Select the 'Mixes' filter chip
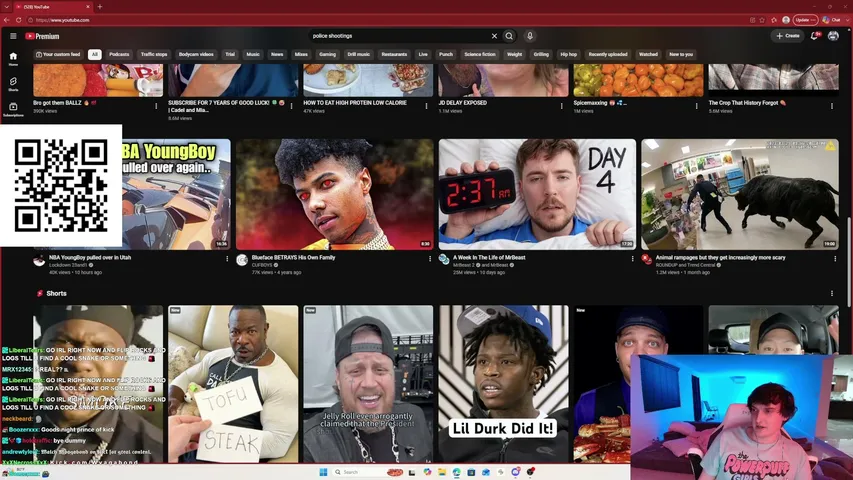The width and height of the screenshot is (853, 480). (x=301, y=54)
